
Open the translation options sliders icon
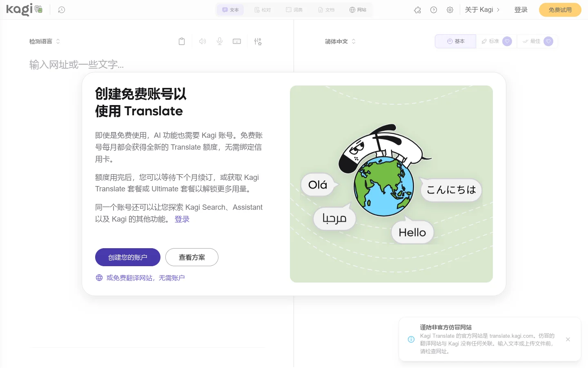(x=258, y=41)
